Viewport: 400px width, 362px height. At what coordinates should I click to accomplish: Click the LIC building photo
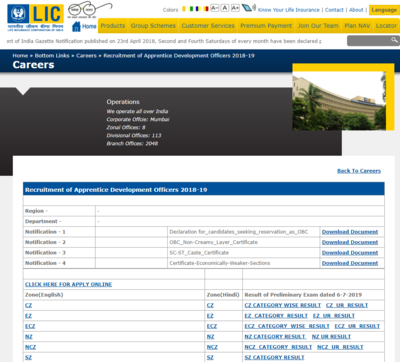(339, 101)
